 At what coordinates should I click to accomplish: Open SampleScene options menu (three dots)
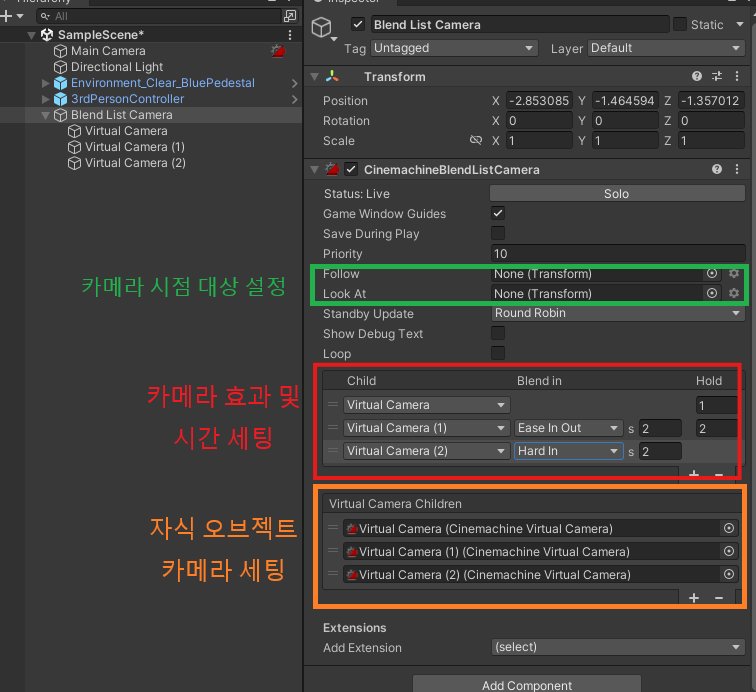click(289, 35)
